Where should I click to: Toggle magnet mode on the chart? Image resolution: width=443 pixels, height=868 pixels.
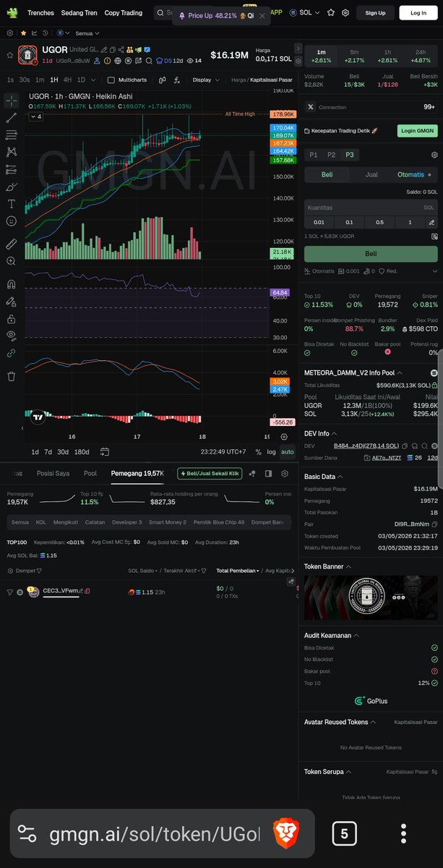[x=11, y=284]
